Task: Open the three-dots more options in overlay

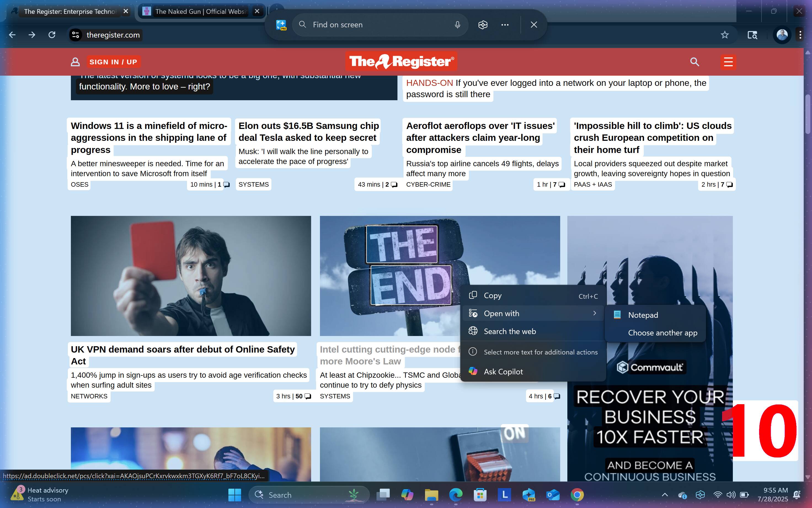Action: coord(505,25)
